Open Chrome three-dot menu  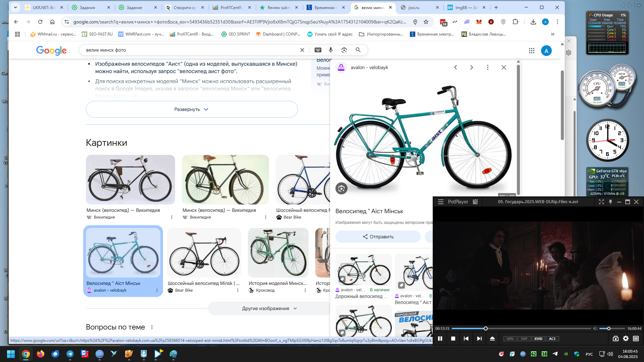click(557, 22)
